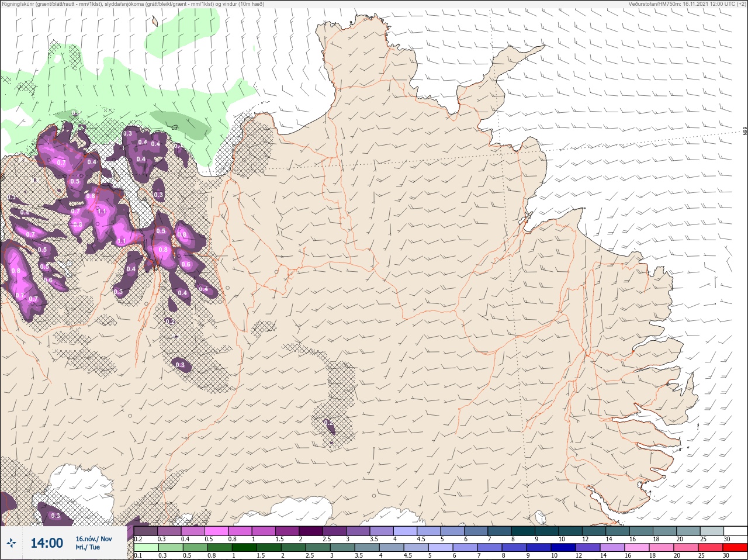Select the deep blue swatch between 10 and 12, bottom row
748x560 pixels.
tap(563, 548)
